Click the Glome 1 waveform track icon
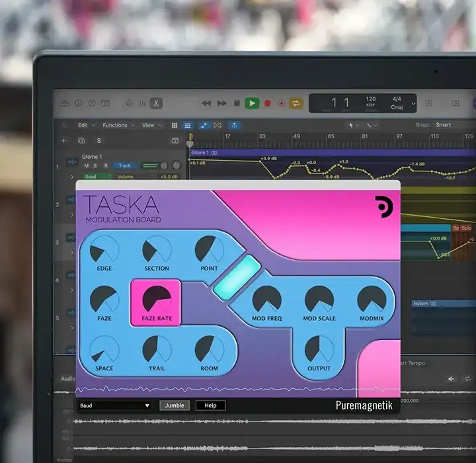476x463 pixels. click(x=72, y=162)
